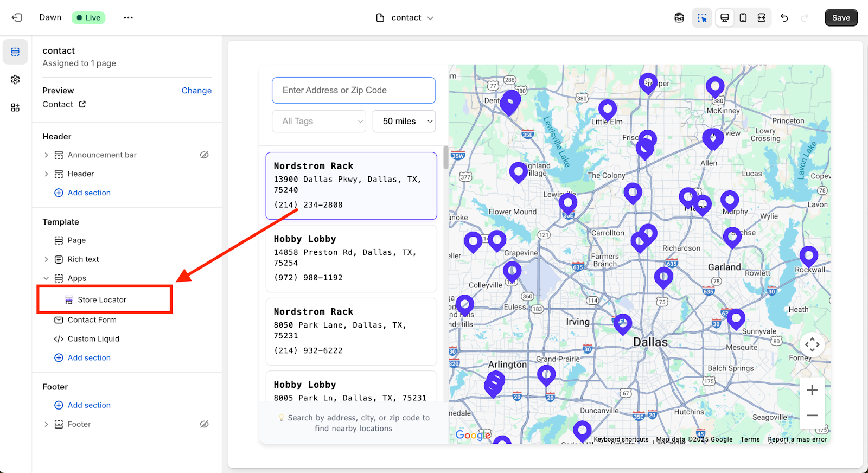Click the exit editor back icon
The image size is (868, 473).
point(17,17)
